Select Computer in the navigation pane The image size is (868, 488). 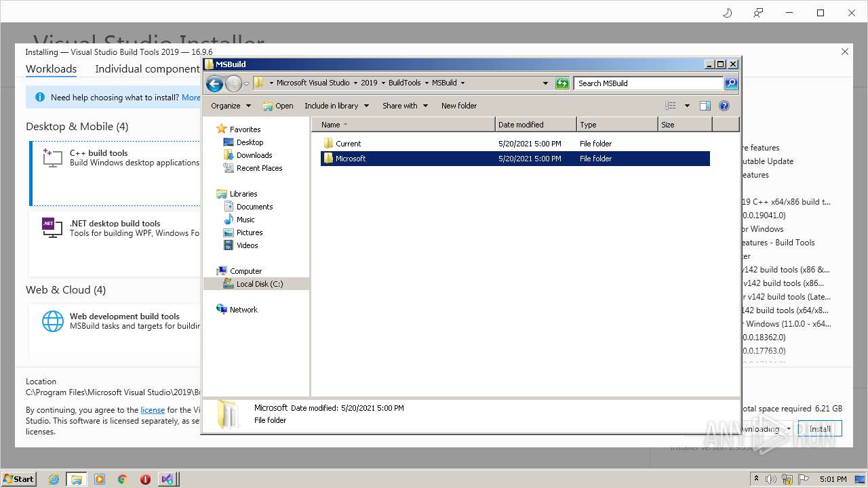[x=245, y=271]
